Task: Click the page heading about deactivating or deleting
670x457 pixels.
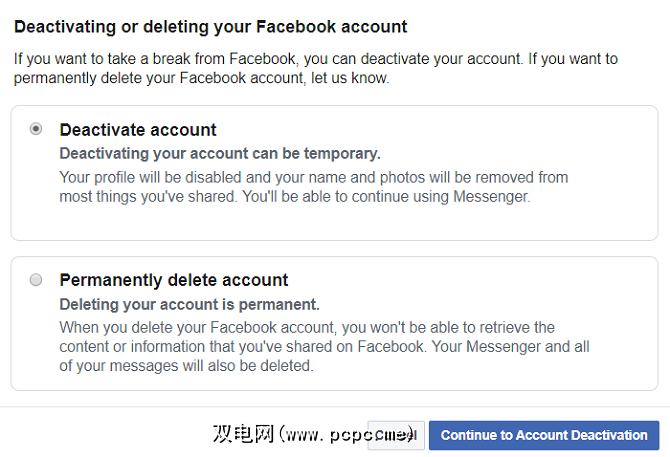Action: (x=211, y=26)
